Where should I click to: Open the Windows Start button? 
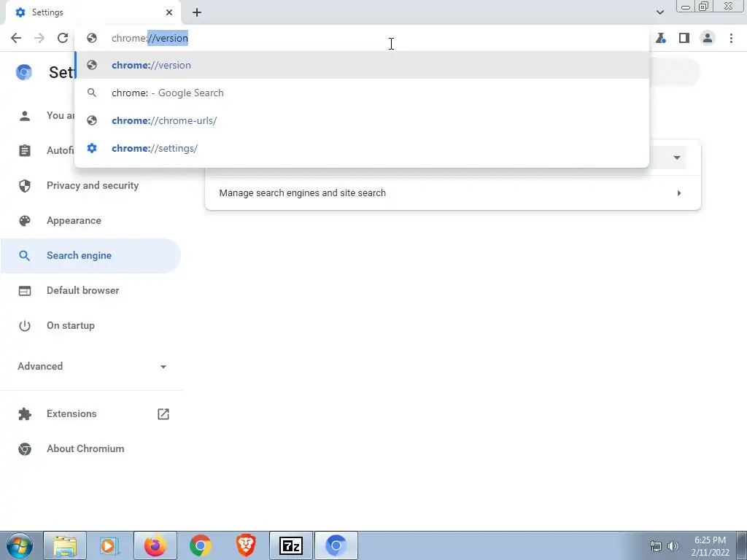pos(20,545)
